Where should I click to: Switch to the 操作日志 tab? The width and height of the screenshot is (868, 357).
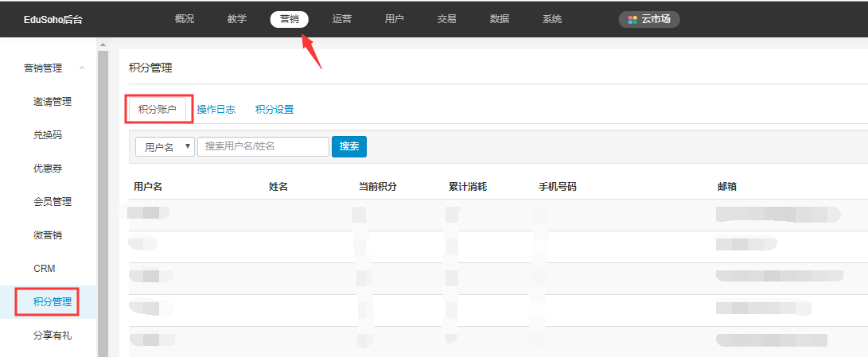[216, 110]
